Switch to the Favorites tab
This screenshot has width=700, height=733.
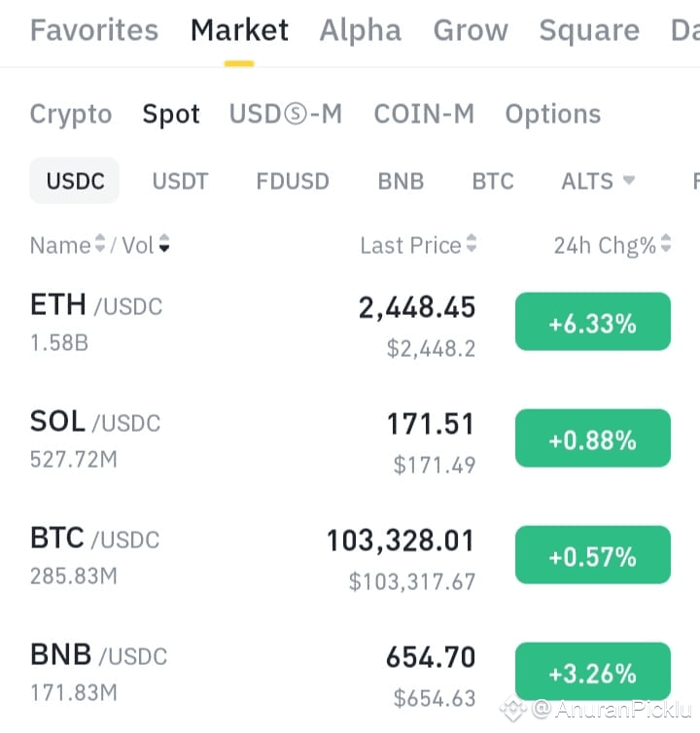pyautogui.click(x=94, y=30)
